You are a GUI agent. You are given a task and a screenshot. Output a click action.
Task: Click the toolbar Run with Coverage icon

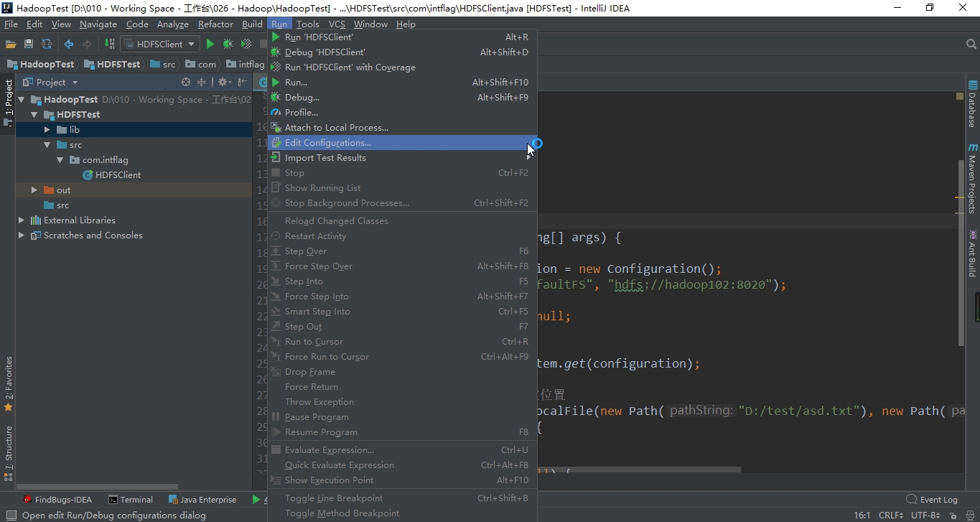point(246,44)
